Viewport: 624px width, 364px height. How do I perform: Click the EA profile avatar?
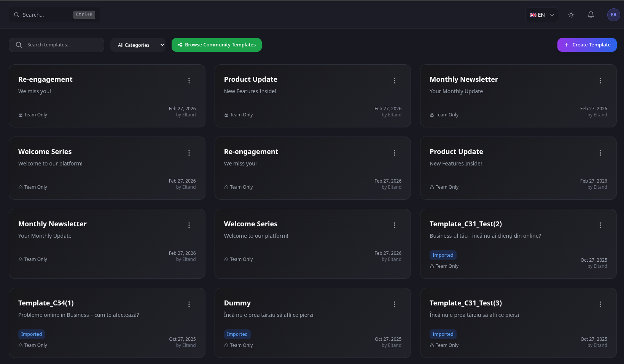[613, 14]
